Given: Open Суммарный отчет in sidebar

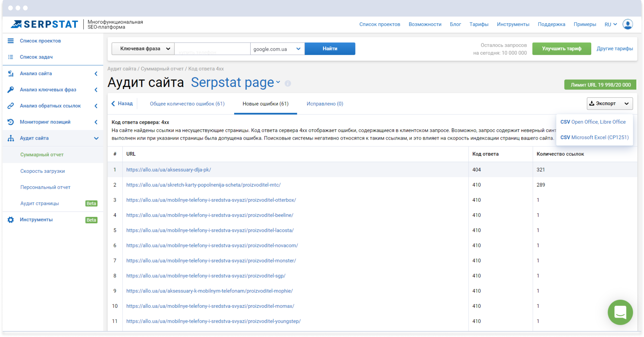Looking at the screenshot, I should 42,155.
